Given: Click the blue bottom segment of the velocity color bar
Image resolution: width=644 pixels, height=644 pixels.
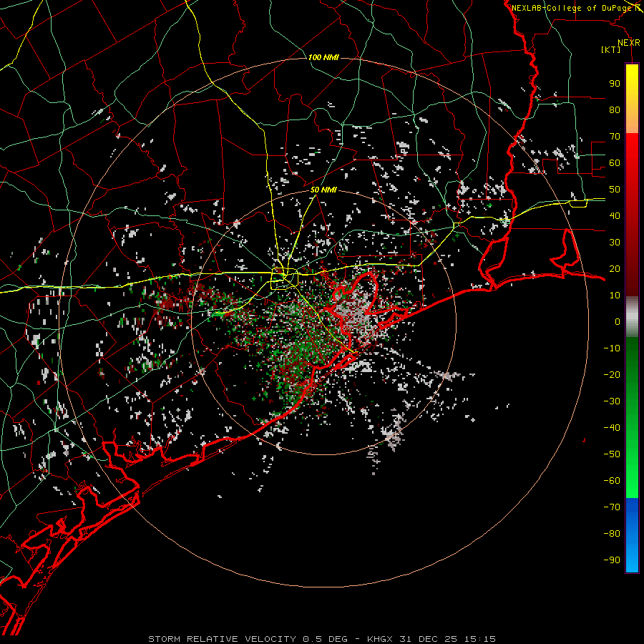Looking at the screenshot, I should (632, 535).
